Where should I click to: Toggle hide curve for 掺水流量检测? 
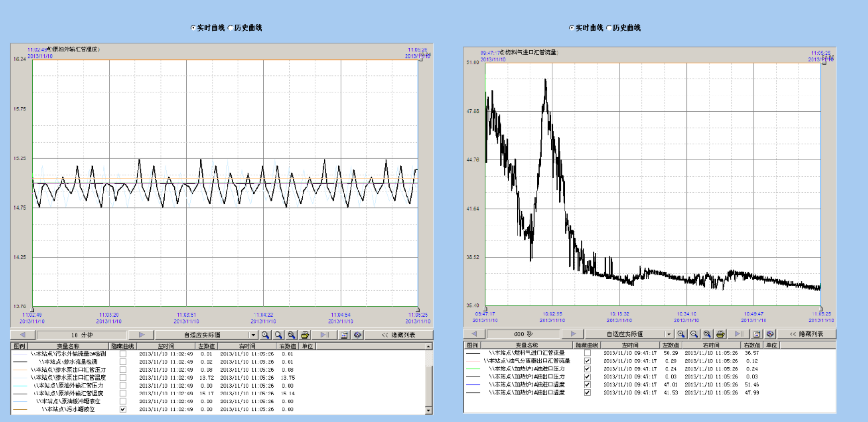click(123, 362)
